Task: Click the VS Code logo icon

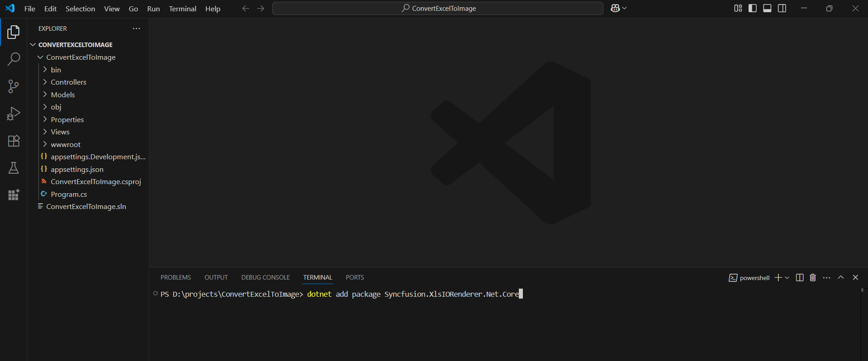Action: coord(10,8)
